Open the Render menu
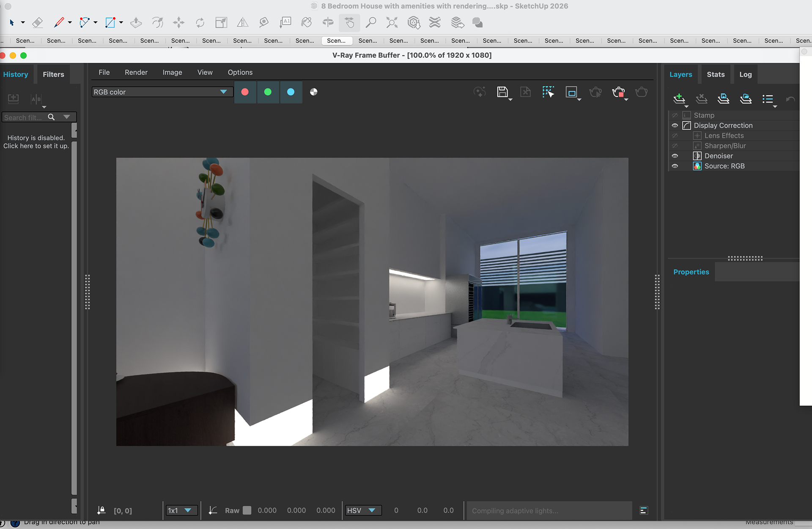 (136, 72)
